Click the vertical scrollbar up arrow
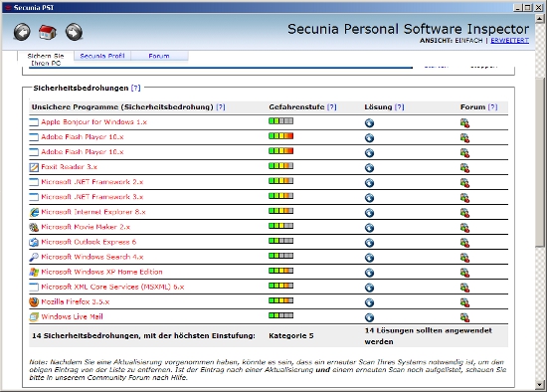This screenshot has height=392, width=547. 539,18
